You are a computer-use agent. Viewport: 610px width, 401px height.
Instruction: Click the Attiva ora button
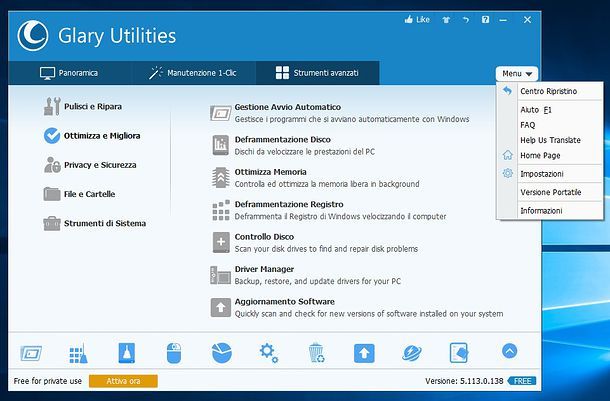123,381
